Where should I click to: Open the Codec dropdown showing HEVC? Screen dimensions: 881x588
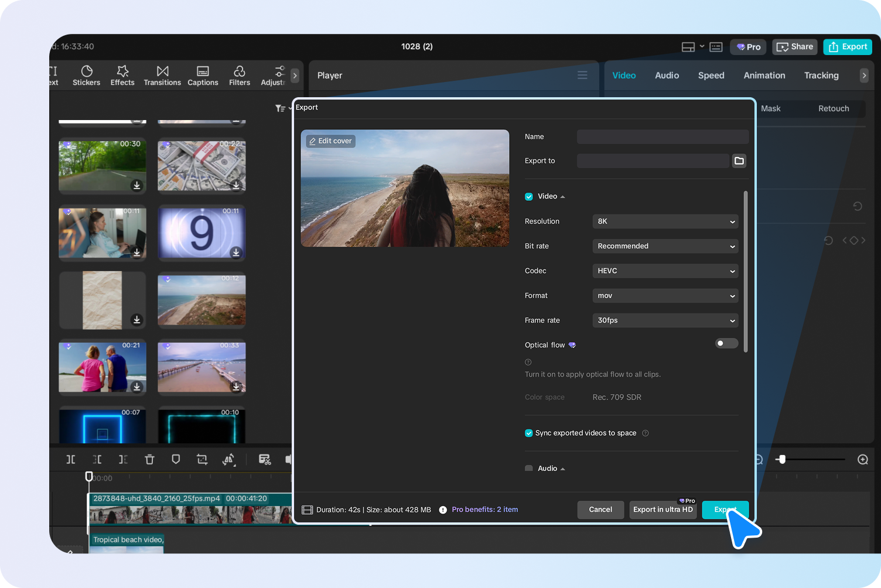[x=665, y=271]
